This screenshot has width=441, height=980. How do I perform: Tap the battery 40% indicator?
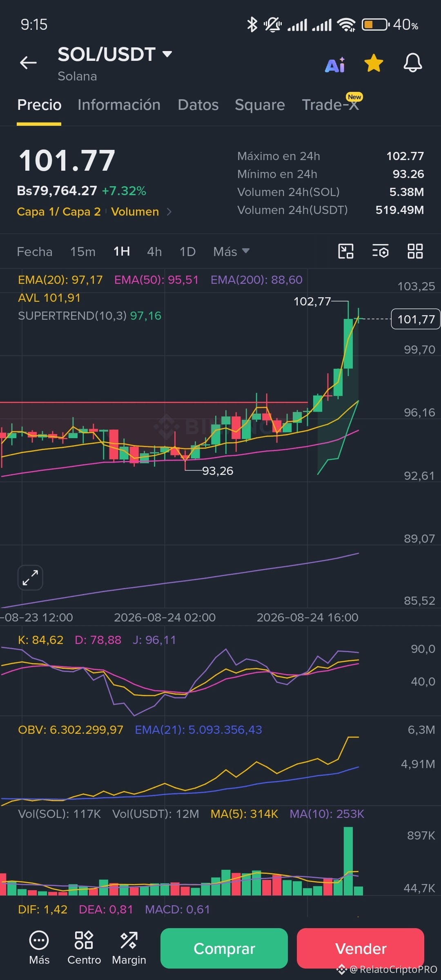[x=390, y=24]
